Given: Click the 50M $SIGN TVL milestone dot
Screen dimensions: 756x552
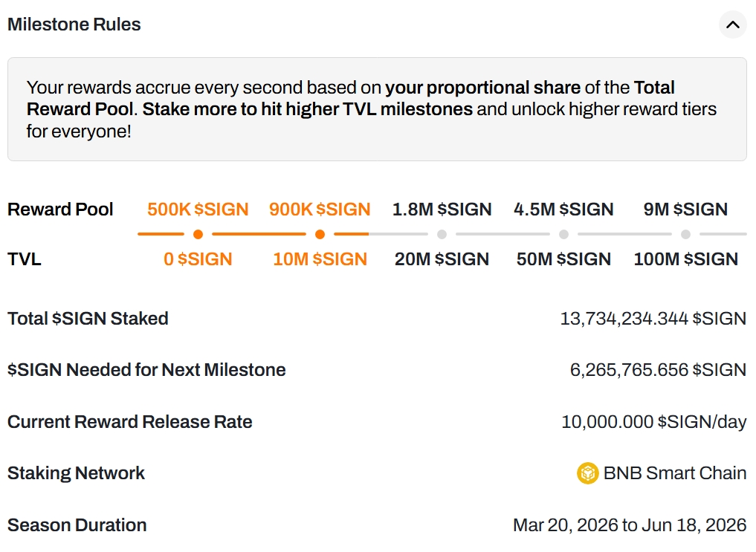Looking at the screenshot, I should click(x=563, y=235).
